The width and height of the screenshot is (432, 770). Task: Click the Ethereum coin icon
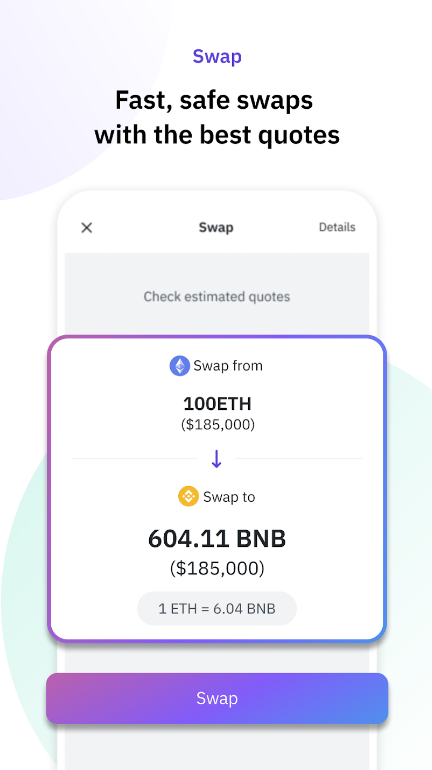(x=180, y=366)
